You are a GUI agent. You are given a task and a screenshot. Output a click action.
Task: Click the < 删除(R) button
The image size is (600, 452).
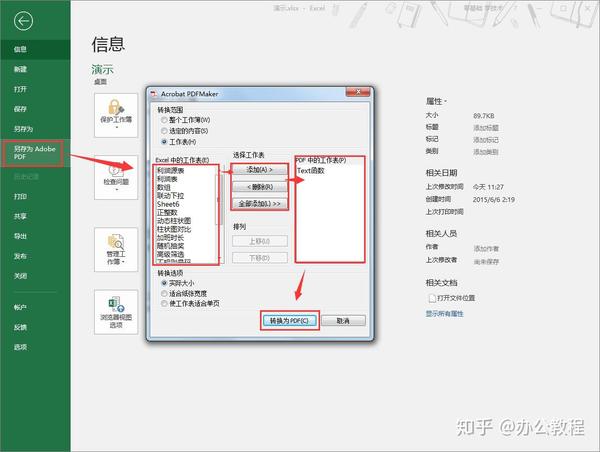[x=259, y=187]
